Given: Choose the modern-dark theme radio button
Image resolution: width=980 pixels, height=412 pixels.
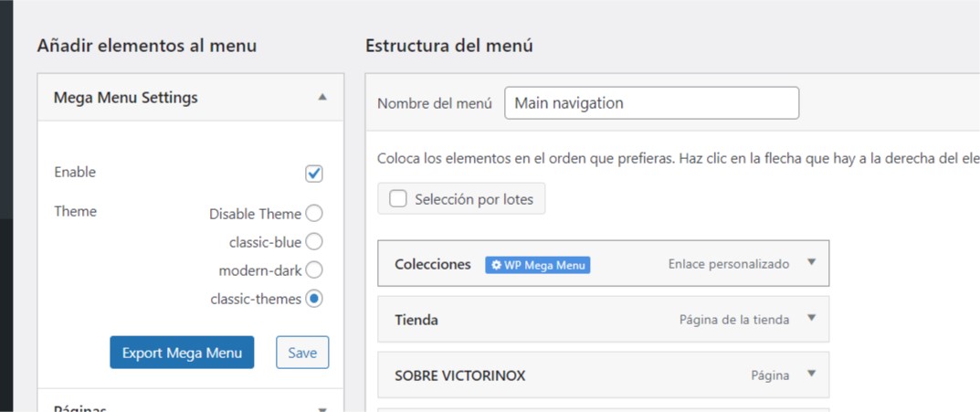Looking at the screenshot, I should [314, 270].
